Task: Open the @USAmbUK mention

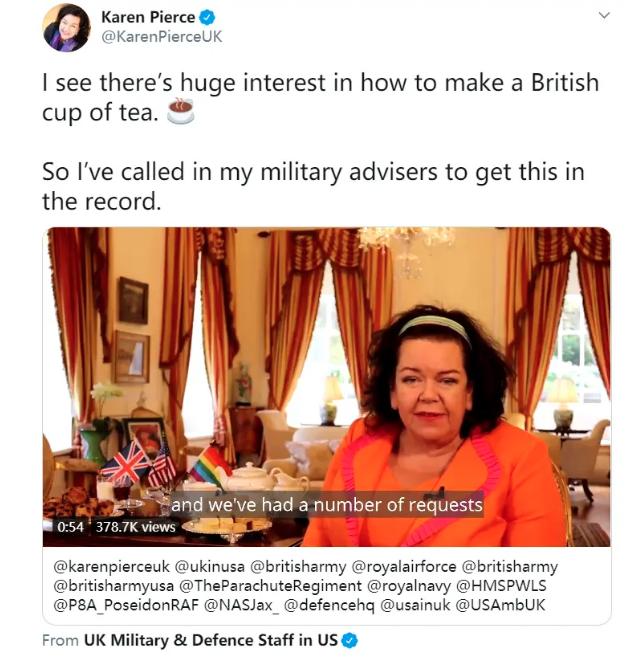Action: 500,605
